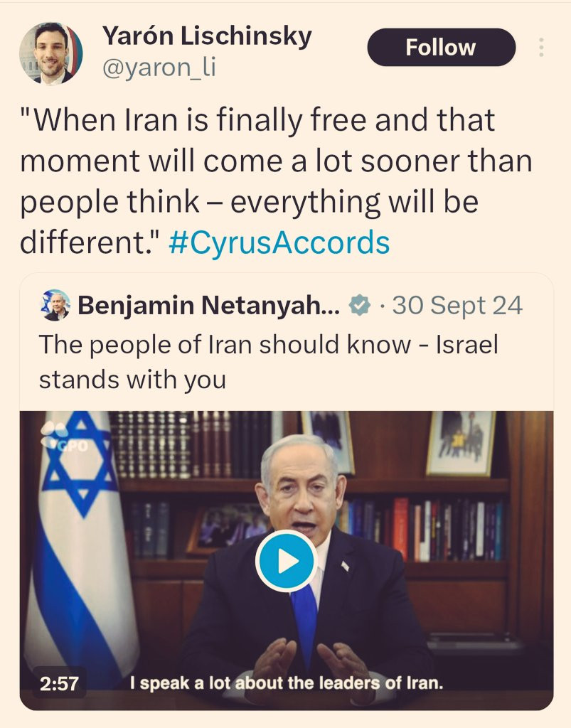Click the 2:57 video duration badge
The width and height of the screenshot is (571, 728).
(x=60, y=683)
